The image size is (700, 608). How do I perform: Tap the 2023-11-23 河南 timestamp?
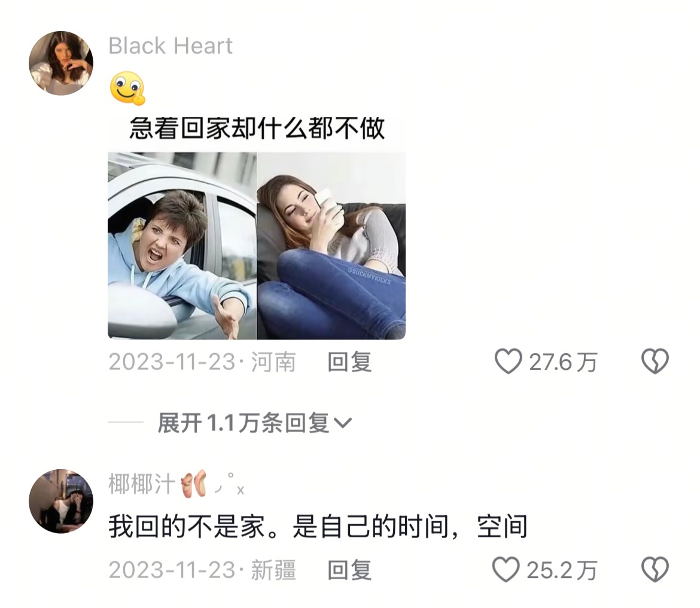click(x=202, y=361)
